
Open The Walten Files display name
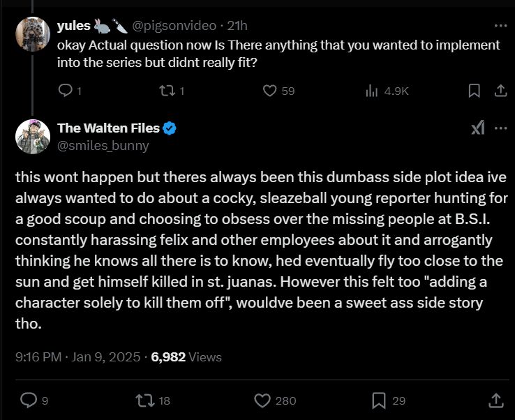pyautogui.click(x=108, y=128)
